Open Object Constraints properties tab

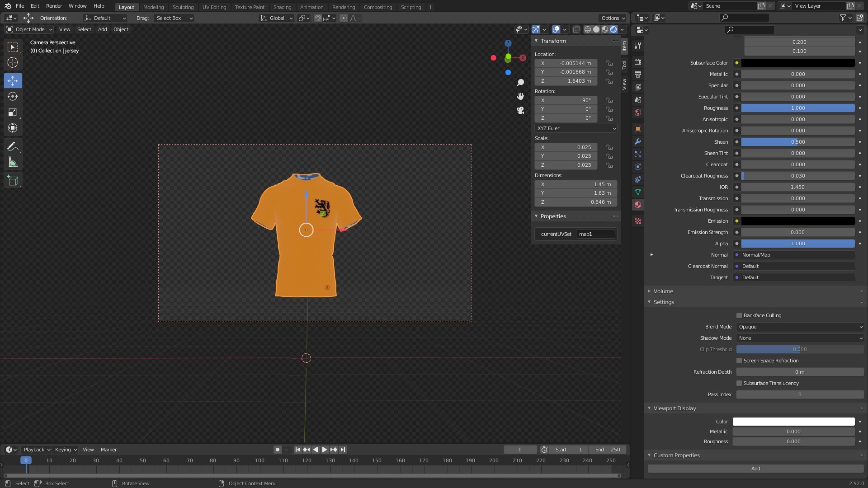[638, 179]
